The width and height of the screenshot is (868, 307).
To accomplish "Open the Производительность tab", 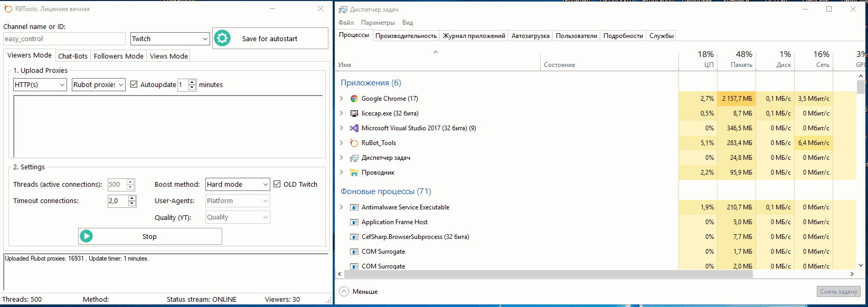I will click(405, 36).
